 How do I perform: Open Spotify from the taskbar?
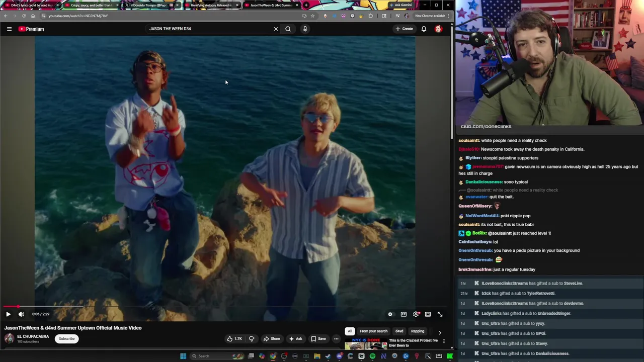pyautogui.click(x=372, y=356)
